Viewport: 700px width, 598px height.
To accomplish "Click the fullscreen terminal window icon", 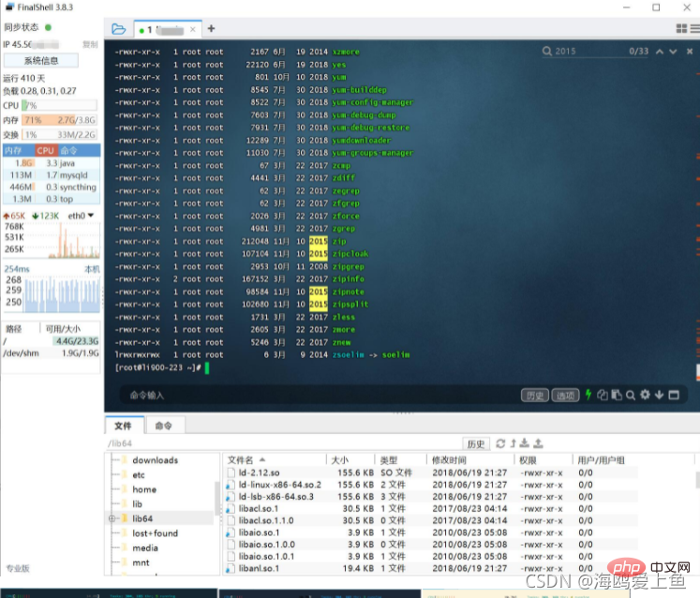I will pyautogui.click(x=674, y=395).
